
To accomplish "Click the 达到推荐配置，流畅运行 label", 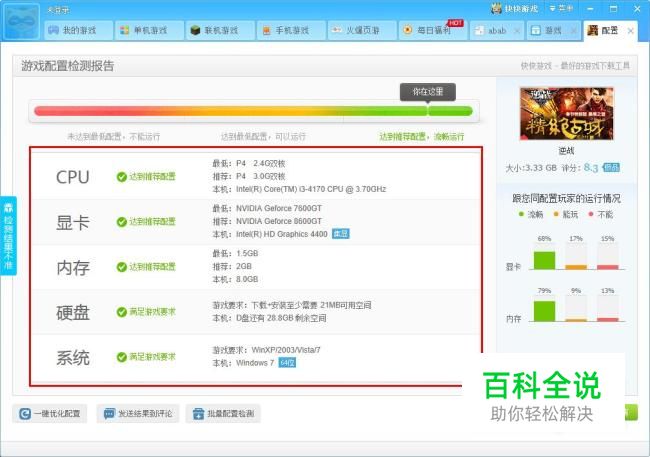I will tap(422, 136).
